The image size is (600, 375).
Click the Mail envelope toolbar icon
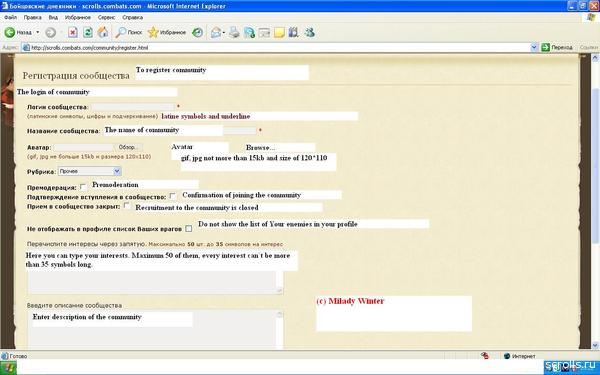coord(216,33)
